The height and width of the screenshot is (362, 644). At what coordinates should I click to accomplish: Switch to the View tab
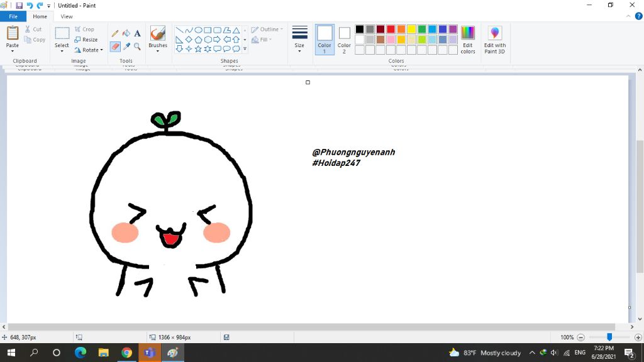[67, 16]
